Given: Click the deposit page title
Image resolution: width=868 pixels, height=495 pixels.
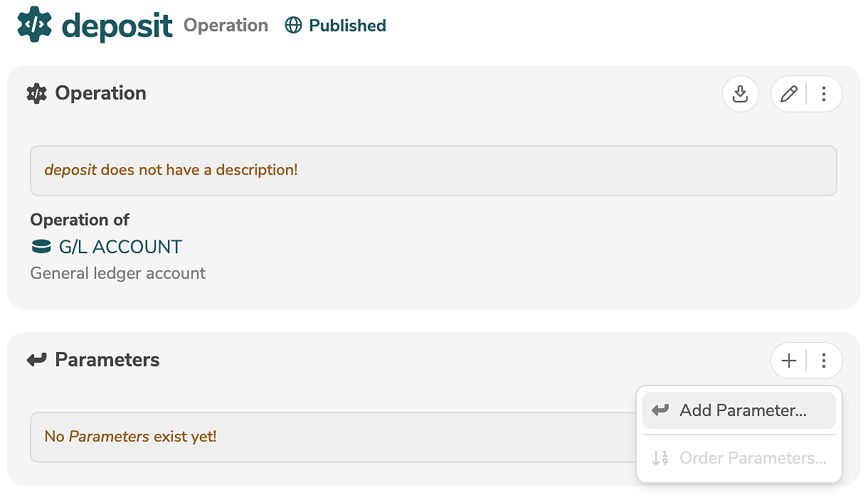Looking at the screenshot, I should (117, 26).
